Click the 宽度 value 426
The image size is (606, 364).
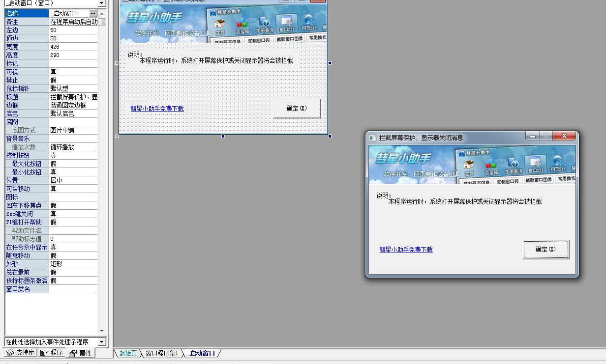point(73,47)
